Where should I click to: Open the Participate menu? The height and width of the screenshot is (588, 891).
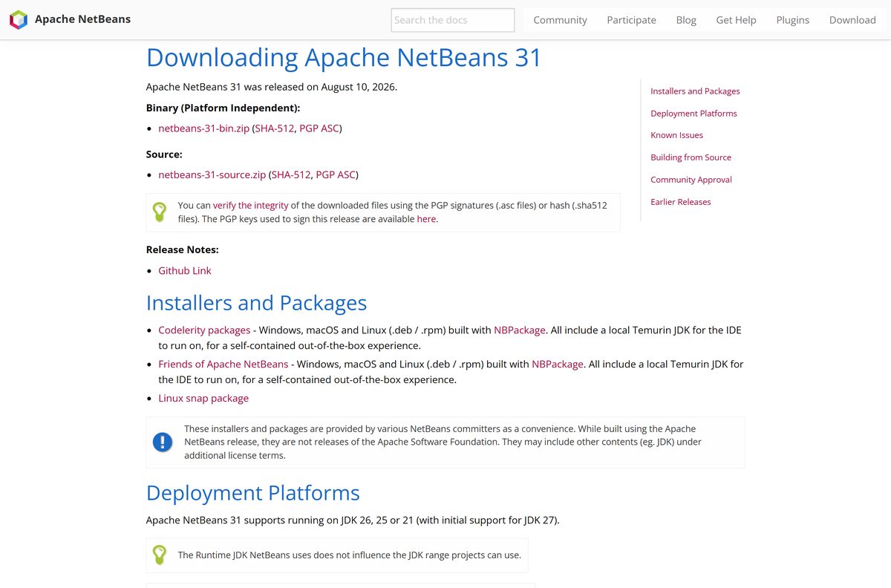(x=631, y=20)
